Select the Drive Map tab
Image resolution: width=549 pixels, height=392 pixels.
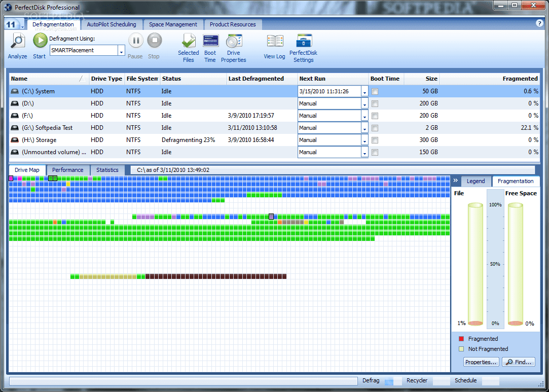click(x=27, y=170)
